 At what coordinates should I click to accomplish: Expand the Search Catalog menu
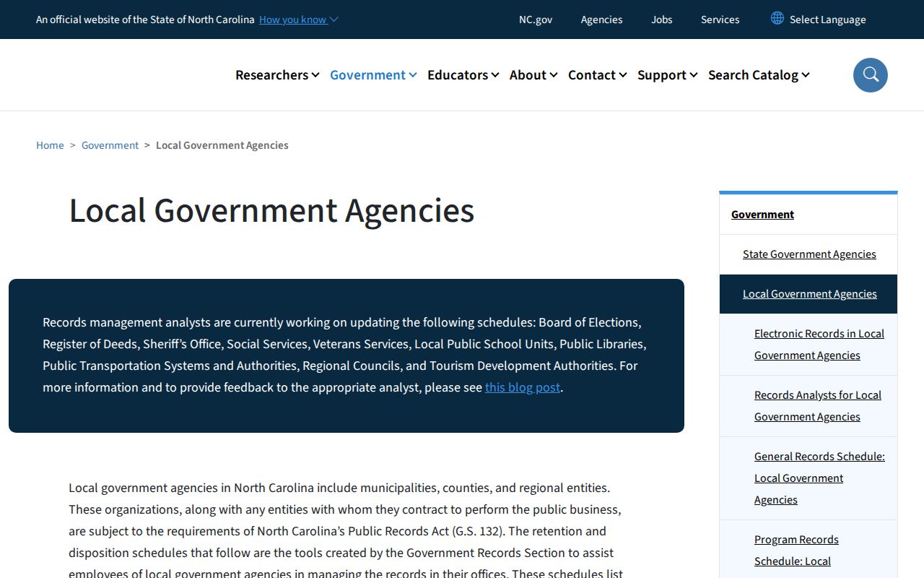[x=759, y=75]
